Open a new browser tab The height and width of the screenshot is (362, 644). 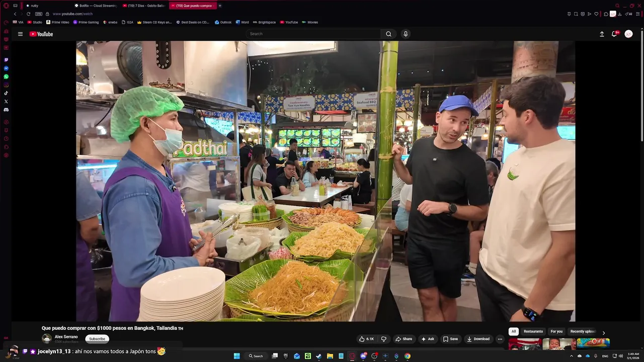click(220, 6)
